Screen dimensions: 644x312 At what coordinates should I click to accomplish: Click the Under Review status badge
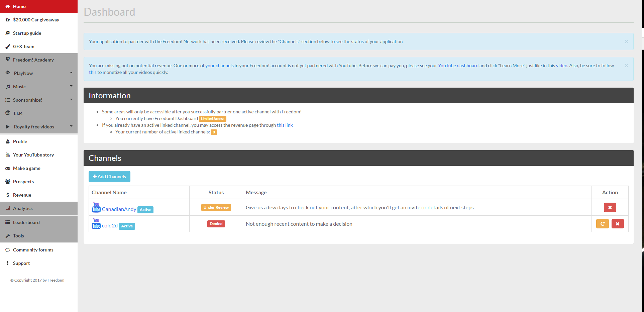tap(216, 207)
